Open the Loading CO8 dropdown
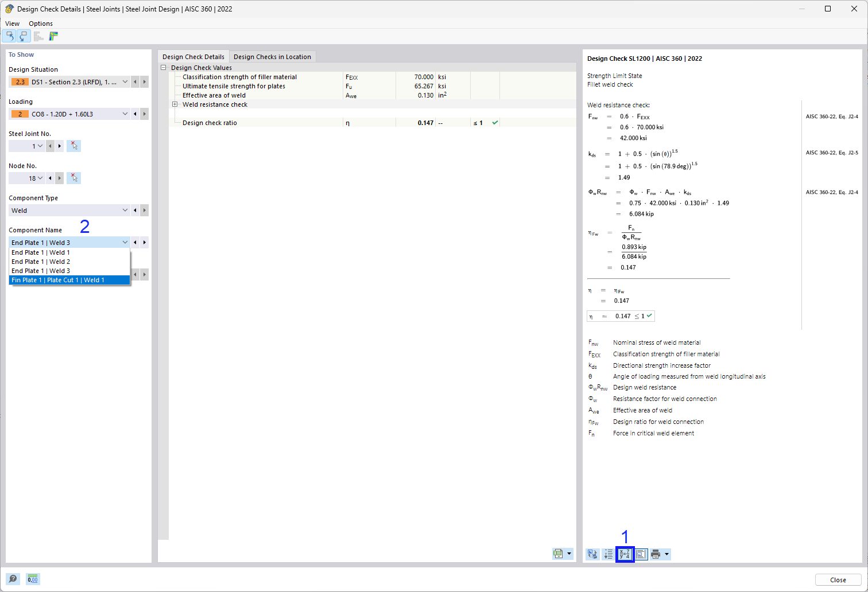868x592 pixels. 69,114
